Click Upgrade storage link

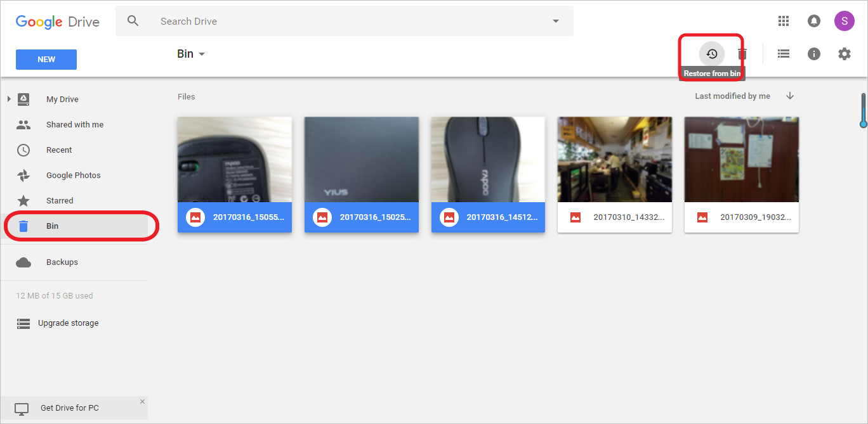click(x=69, y=323)
